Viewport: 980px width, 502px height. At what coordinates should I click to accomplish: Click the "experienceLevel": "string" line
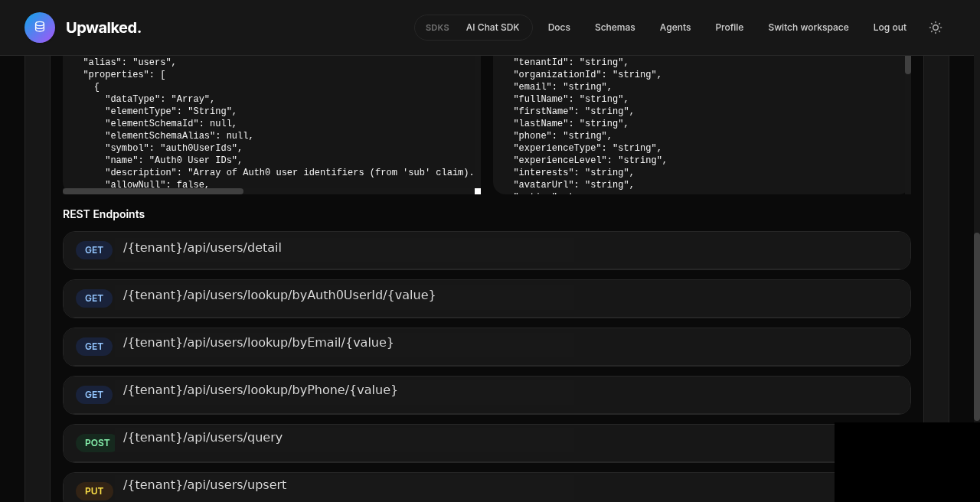pyautogui.click(x=590, y=161)
